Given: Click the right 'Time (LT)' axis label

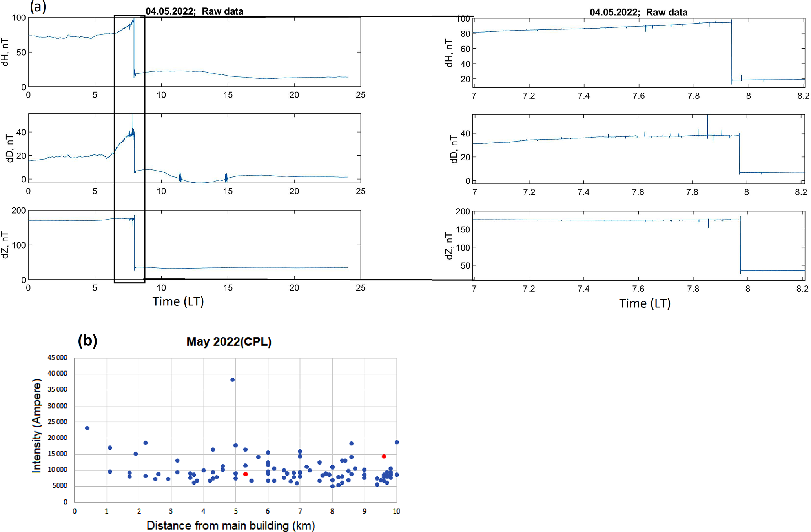Looking at the screenshot, I should point(645,303).
